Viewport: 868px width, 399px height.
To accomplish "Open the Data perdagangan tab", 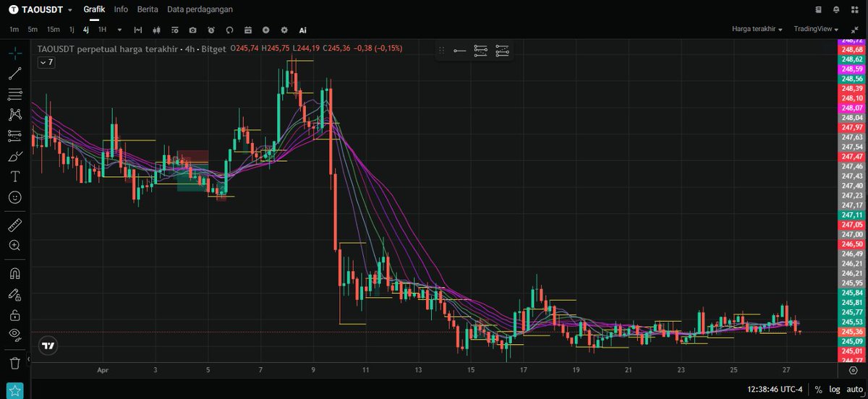I will point(200,9).
